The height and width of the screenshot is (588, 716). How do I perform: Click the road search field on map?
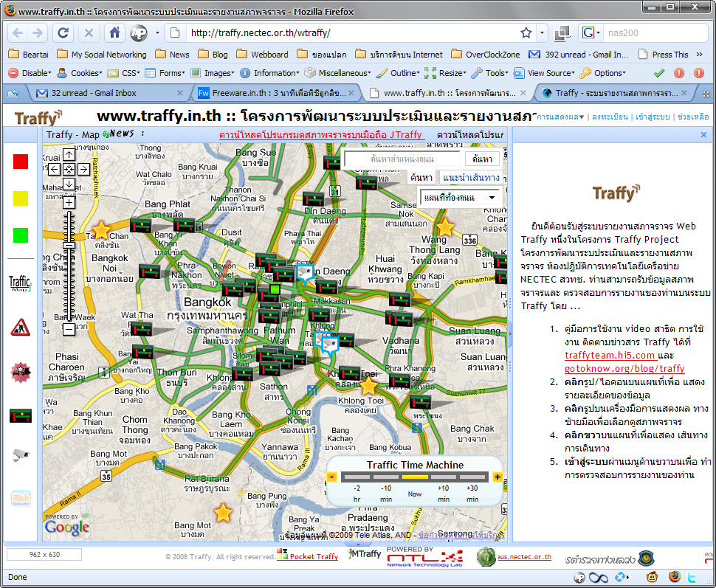point(402,159)
